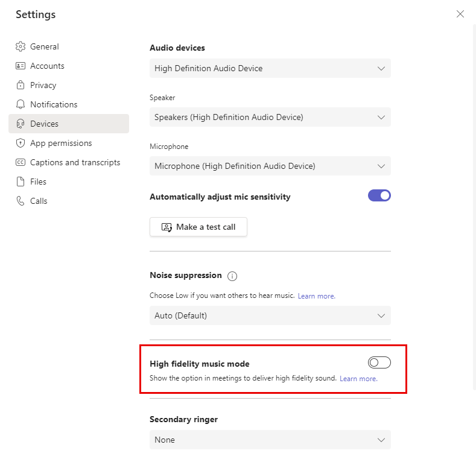The image size is (476, 468).
Task: Follow the Noise suppression Learn more link
Action: point(316,296)
